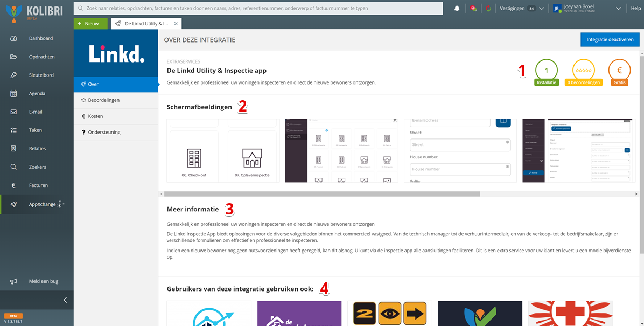Open the address form screenshot thumbnail
This screenshot has height=326, width=644.
[460, 150]
